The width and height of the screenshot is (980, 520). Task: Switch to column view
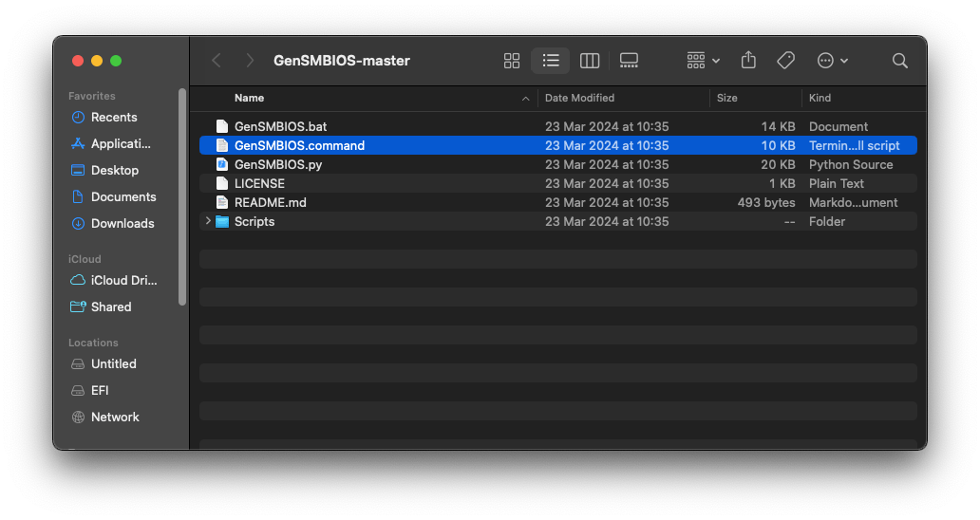[590, 61]
